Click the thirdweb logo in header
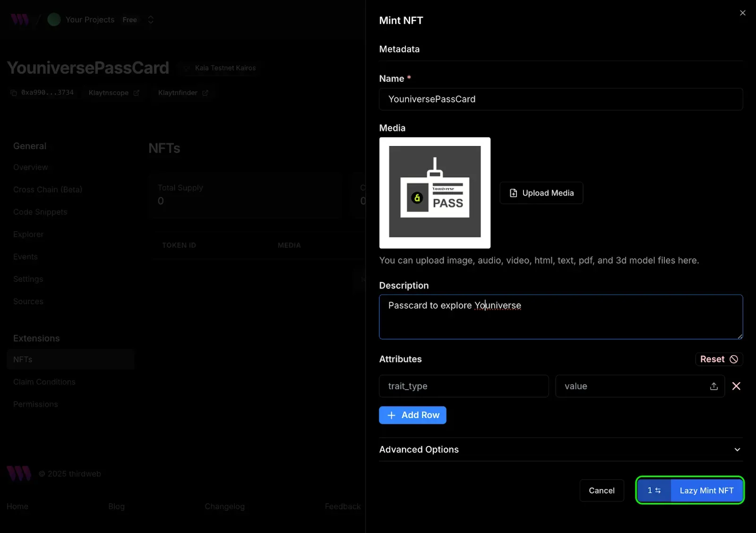 click(20, 20)
